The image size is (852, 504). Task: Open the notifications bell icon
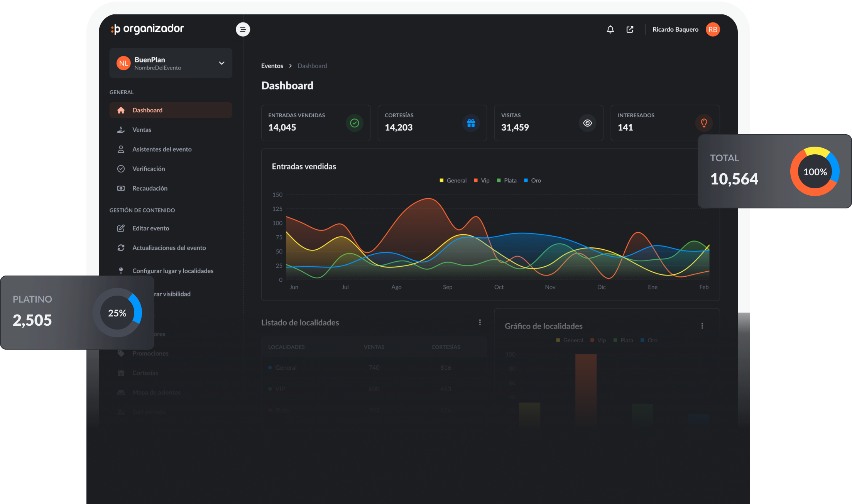coord(610,29)
